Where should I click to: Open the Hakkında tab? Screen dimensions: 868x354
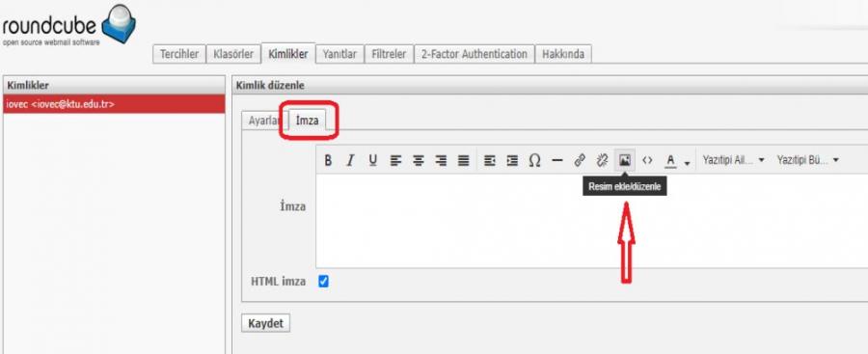[563, 54]
